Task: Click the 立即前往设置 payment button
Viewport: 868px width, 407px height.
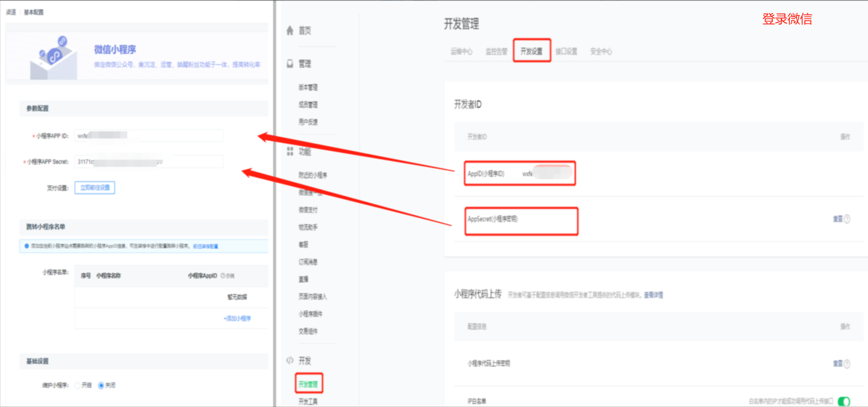Action: point(95,188)
